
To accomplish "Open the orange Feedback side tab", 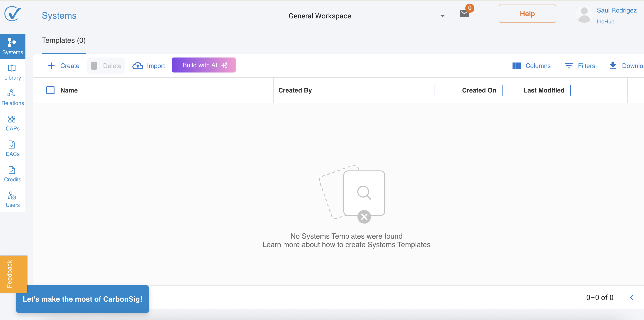I will pyautogui.click(x=13, y=274).
